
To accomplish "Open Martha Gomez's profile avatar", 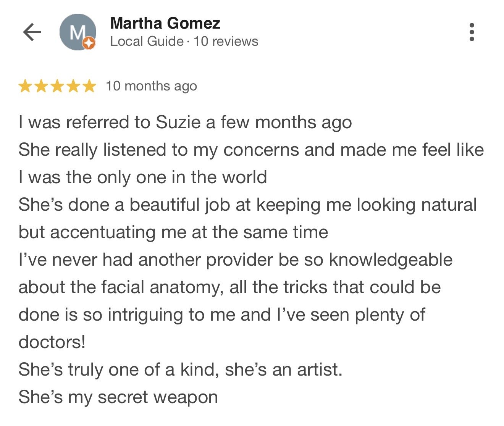I will point(76,31).
